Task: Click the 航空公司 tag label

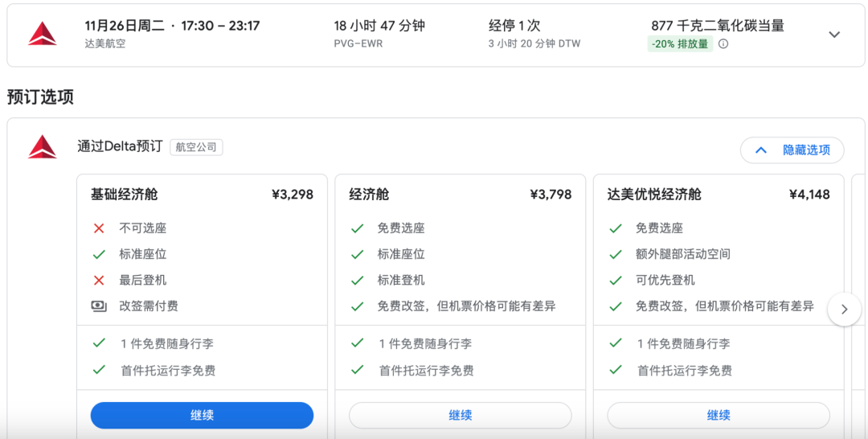Action: point(196,147)
